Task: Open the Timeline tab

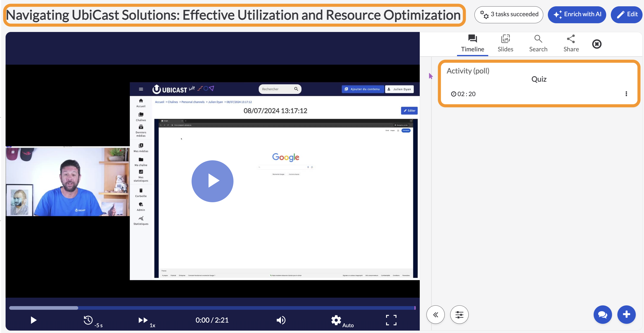Action: (473, 44)
